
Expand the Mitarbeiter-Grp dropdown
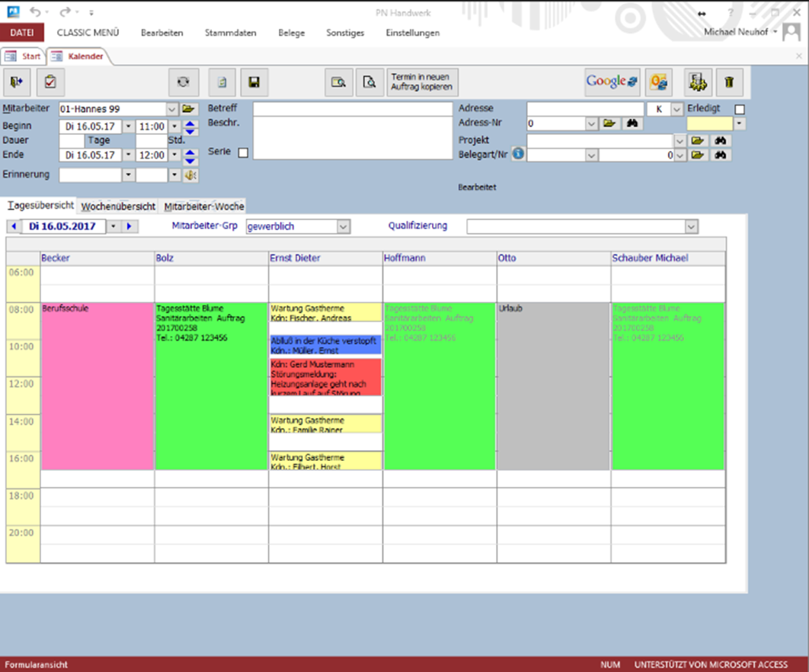pos(343,227)
